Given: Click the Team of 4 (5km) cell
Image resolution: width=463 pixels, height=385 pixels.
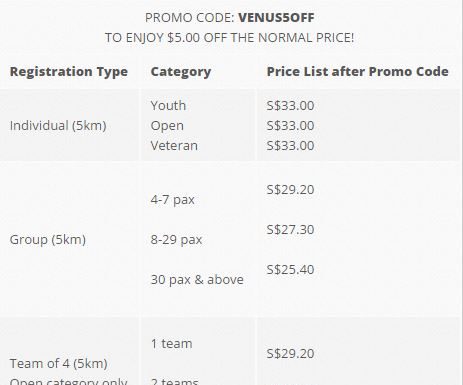Looking at the screenshot, I should (58, 364).
